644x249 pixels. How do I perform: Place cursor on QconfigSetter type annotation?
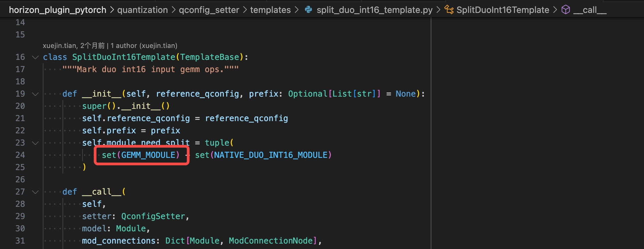coord(153,216)
